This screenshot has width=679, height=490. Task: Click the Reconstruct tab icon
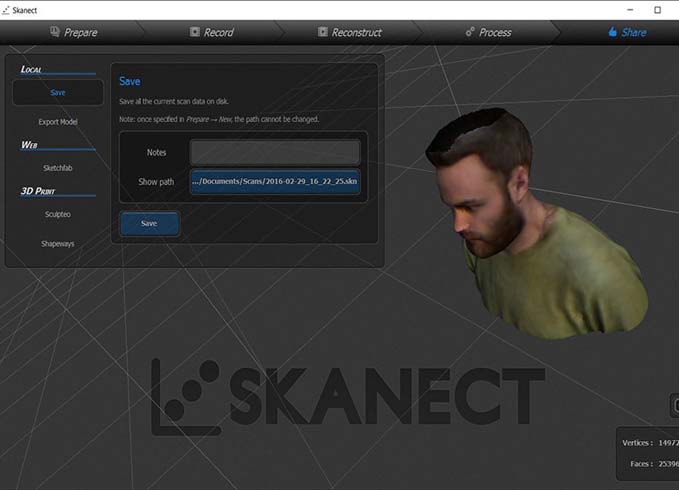coord(323,32)
